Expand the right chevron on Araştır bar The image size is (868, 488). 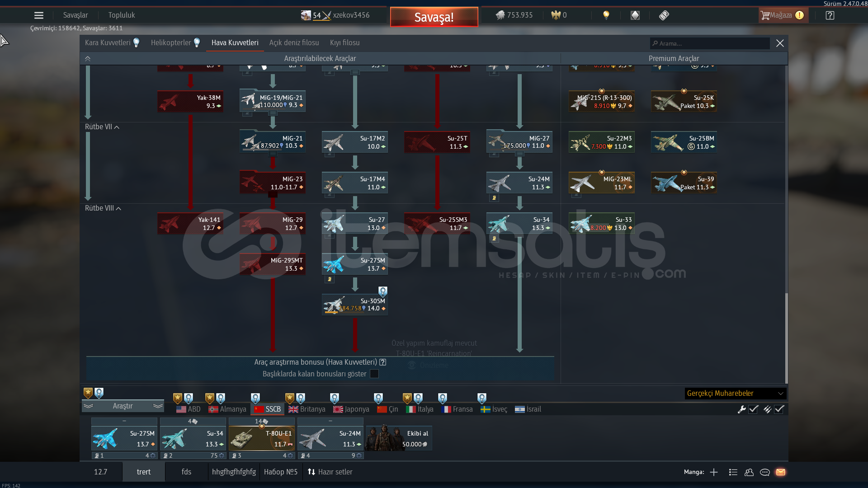[x=158, y=406]
